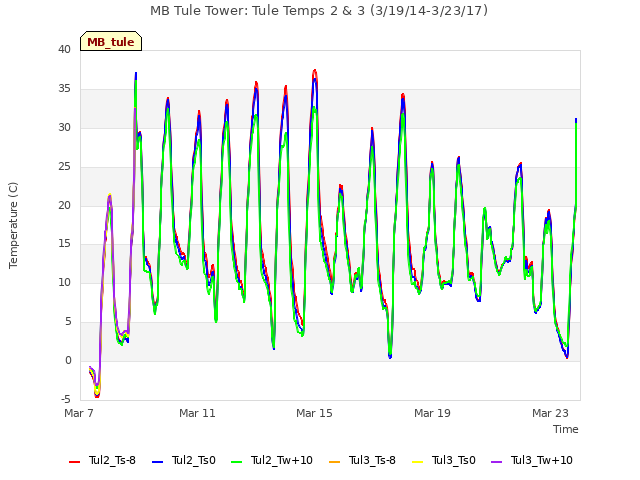Select the Tul3_Ts0 legend label
The image size is (640, 480).
click(x=453, y=461)
